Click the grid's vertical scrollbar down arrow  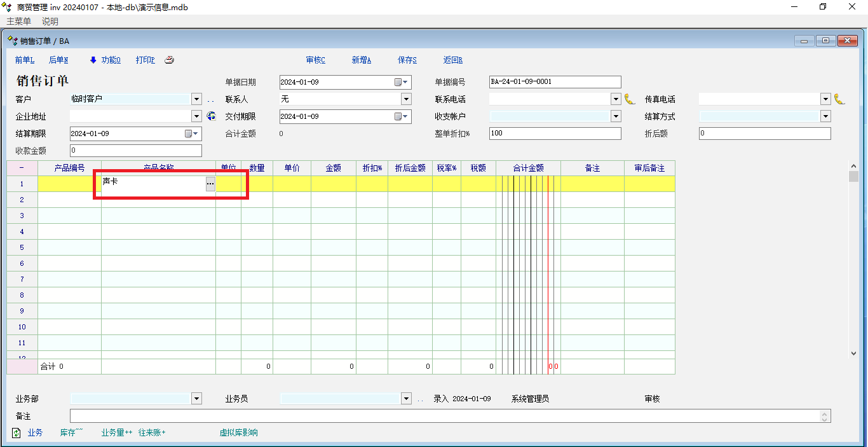853,353
